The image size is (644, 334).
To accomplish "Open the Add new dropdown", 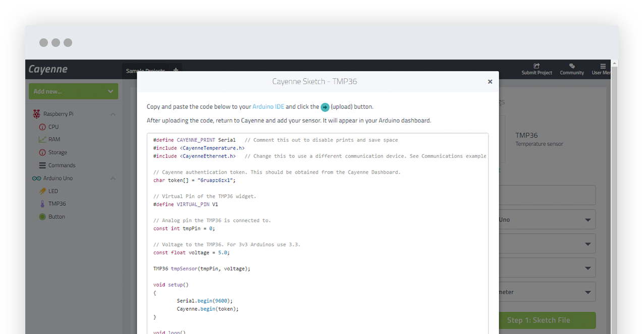I will (74, 91).
